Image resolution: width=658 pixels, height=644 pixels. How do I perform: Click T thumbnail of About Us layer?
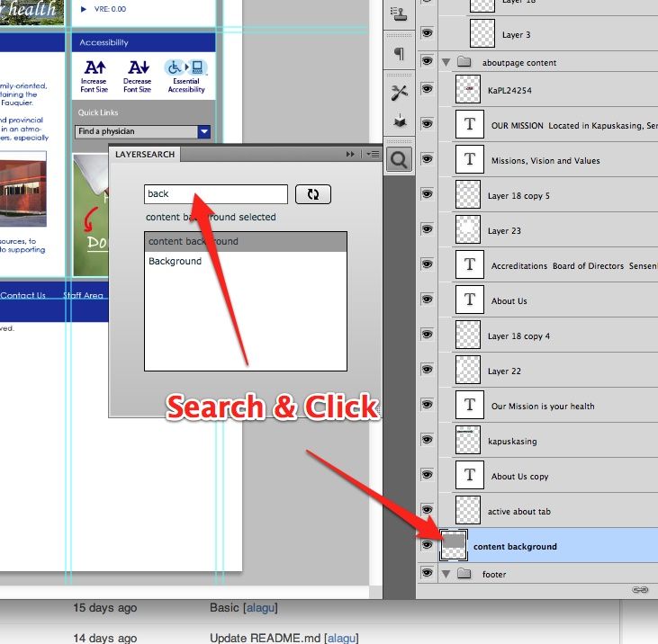tap(470, 300)
